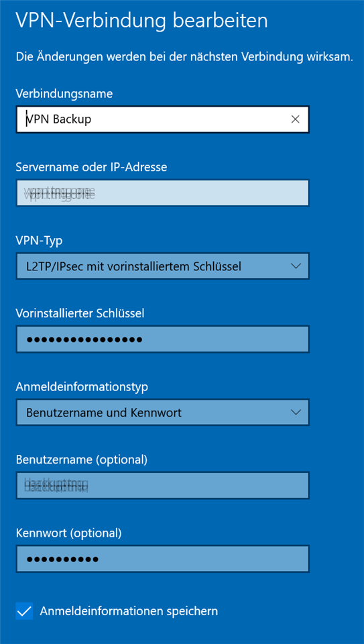364x644 pixels.
Task: Click into the VPN Backup connection name field
Action: [162, 119]
